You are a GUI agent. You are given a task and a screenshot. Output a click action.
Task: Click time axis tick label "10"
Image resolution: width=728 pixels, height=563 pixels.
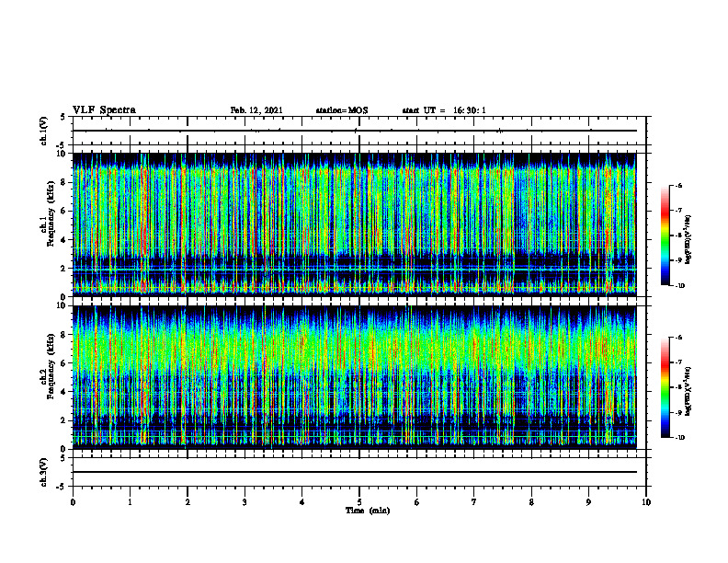pyautogui.click(x=646, y=502)
